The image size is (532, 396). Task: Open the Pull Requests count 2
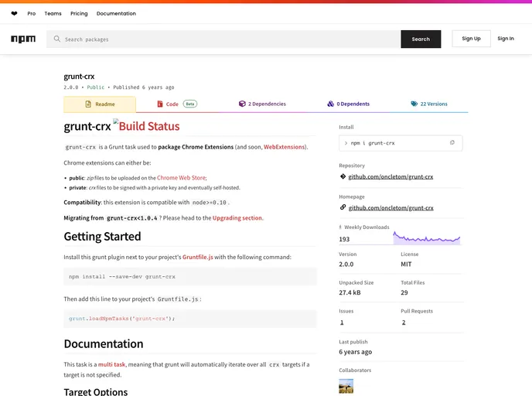coord(404,323)
